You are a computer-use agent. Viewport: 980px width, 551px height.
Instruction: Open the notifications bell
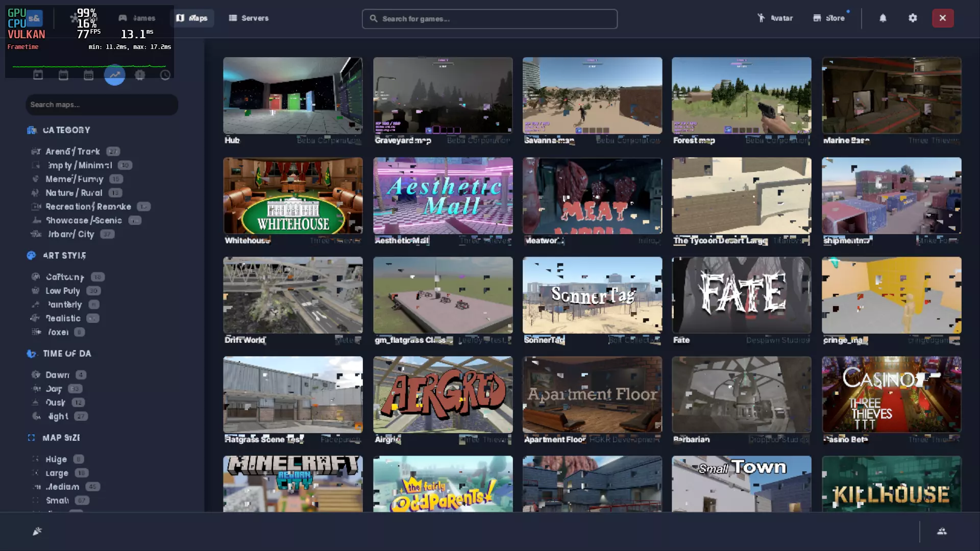coord(883,18)
